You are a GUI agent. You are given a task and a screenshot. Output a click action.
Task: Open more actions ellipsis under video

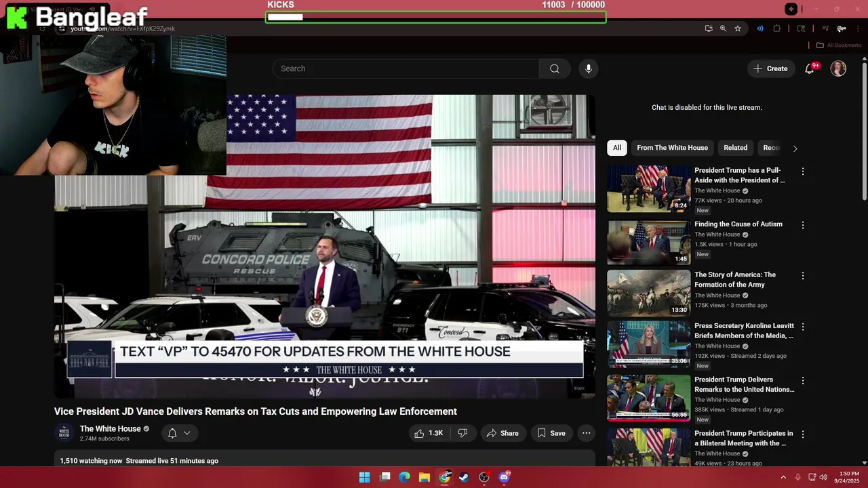(587, 433)
